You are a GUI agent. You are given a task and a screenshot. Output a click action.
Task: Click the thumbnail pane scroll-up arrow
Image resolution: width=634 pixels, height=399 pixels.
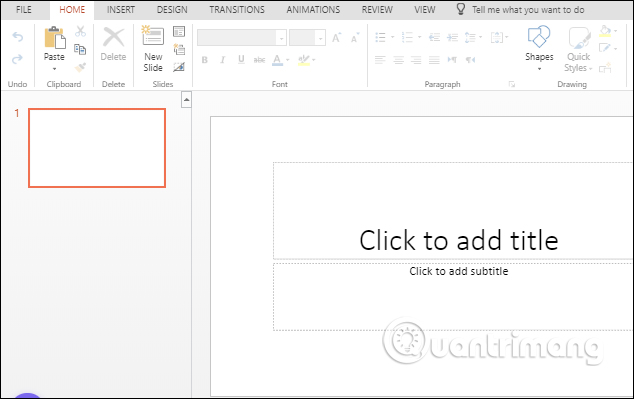tap(186, 99)
